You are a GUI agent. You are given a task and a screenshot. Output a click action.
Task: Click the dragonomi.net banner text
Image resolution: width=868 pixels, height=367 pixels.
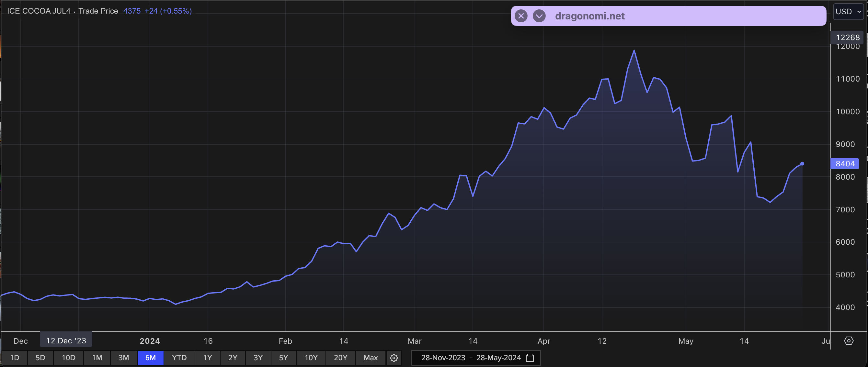[590, 16]
